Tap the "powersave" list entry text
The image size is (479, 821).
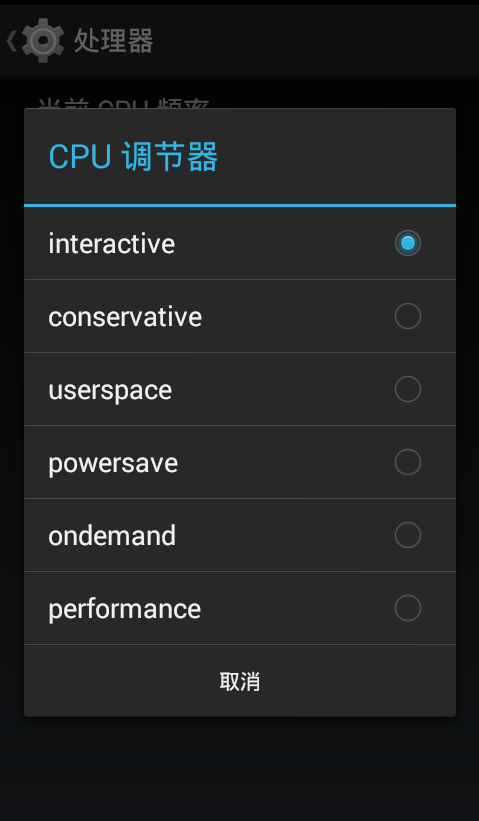[113, 463]
